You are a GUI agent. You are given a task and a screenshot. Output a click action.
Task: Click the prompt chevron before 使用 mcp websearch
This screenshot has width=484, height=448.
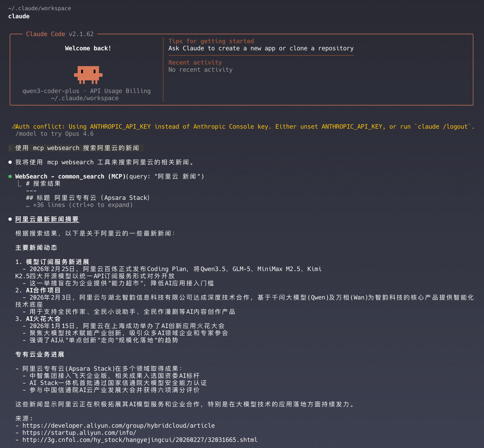pos(10,148)
